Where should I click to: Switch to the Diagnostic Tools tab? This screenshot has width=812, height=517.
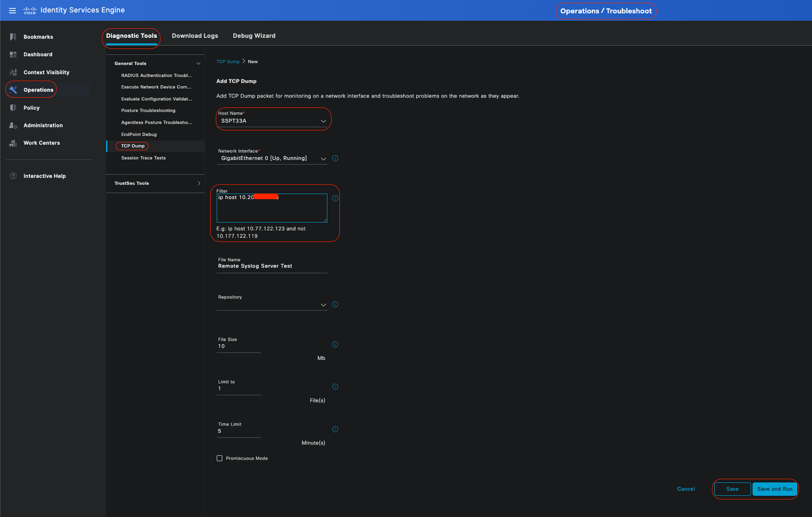(131, 36)
